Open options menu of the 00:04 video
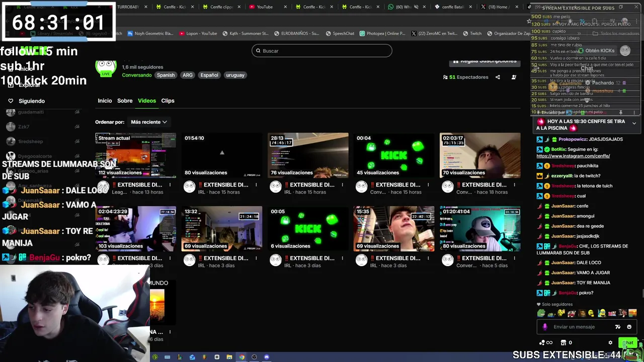This screenshot has width=644, height=362. [428, 185]
